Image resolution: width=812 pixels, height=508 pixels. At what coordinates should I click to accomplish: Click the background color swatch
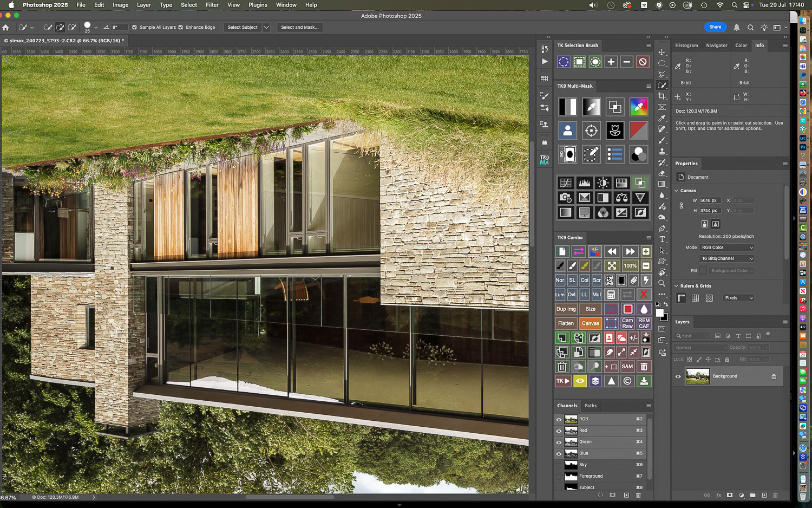coord(665,318)
